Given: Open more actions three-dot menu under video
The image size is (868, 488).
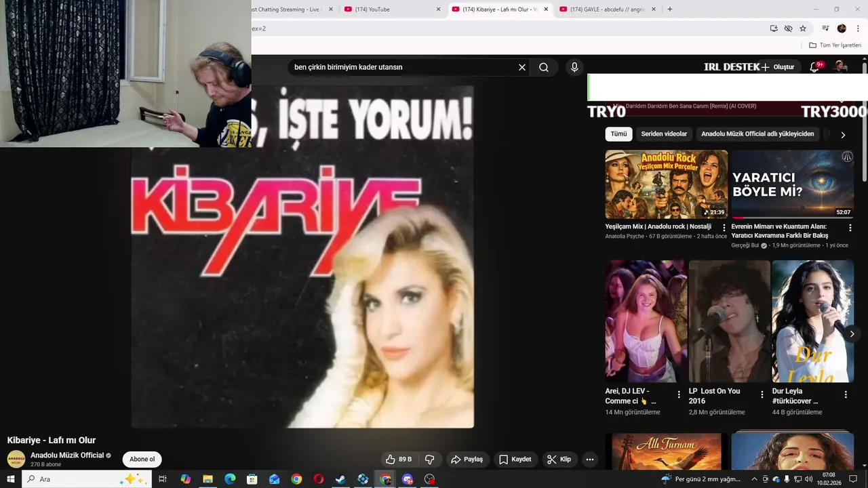Looking at the screenshot, I should pyautogui.click(x=590, y=459).
